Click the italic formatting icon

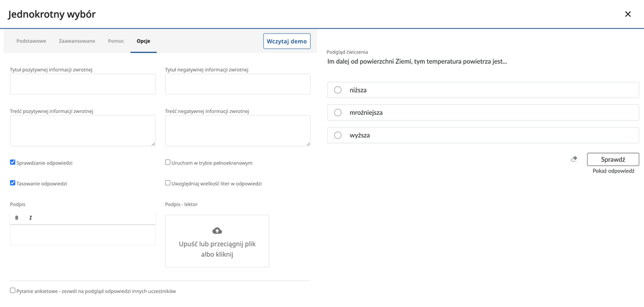click(x=30, y=218)
